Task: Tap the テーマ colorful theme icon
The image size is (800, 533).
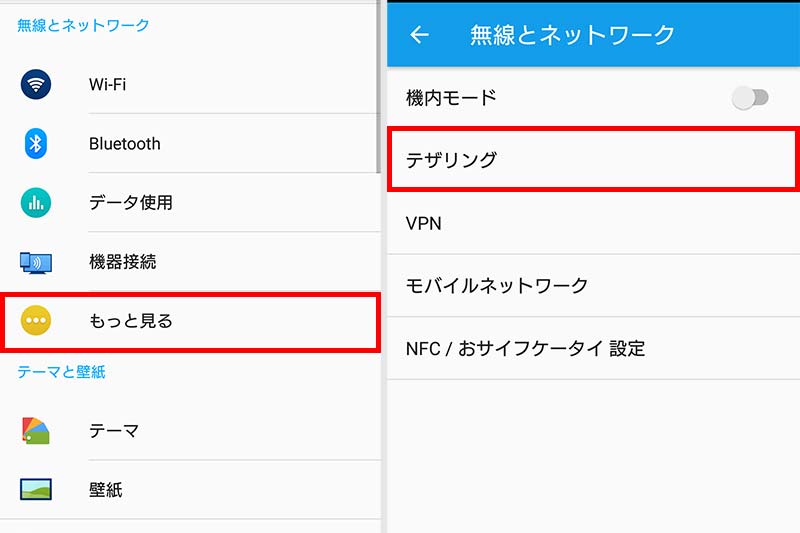Action: (36, 430)
